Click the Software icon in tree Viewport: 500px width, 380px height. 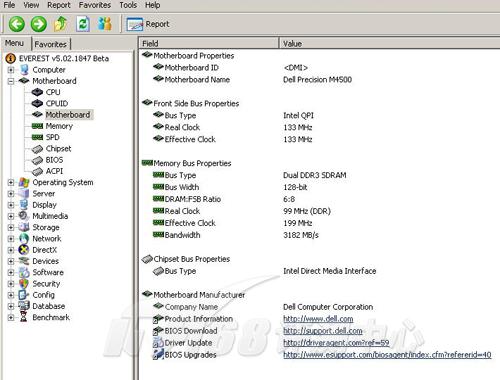pyautogui.click(x=24, y=272)
